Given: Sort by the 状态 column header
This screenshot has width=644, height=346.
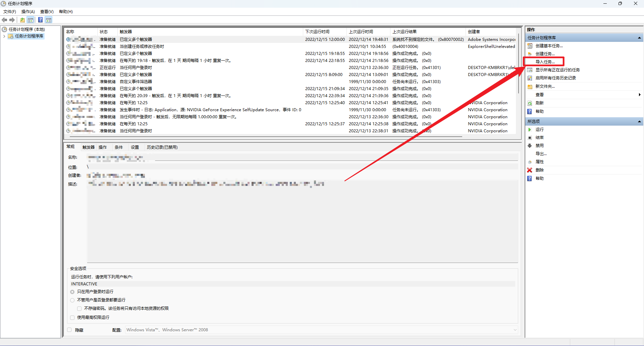Looking at the screenshot, I should [108, 32].
